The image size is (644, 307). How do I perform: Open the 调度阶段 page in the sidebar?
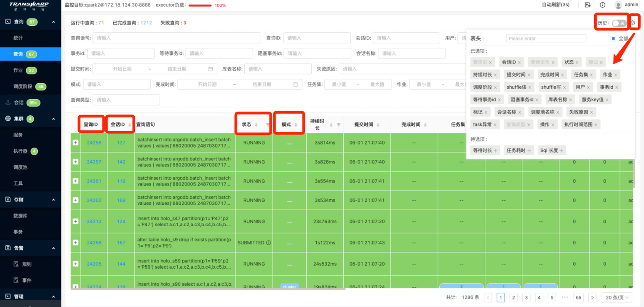(x=23, y=86)
